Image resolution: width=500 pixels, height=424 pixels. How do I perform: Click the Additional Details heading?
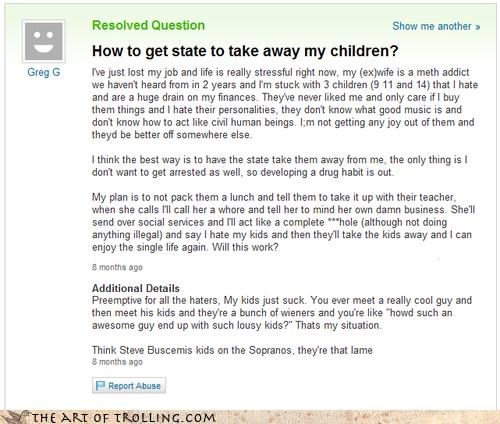[x=136, y=288]
